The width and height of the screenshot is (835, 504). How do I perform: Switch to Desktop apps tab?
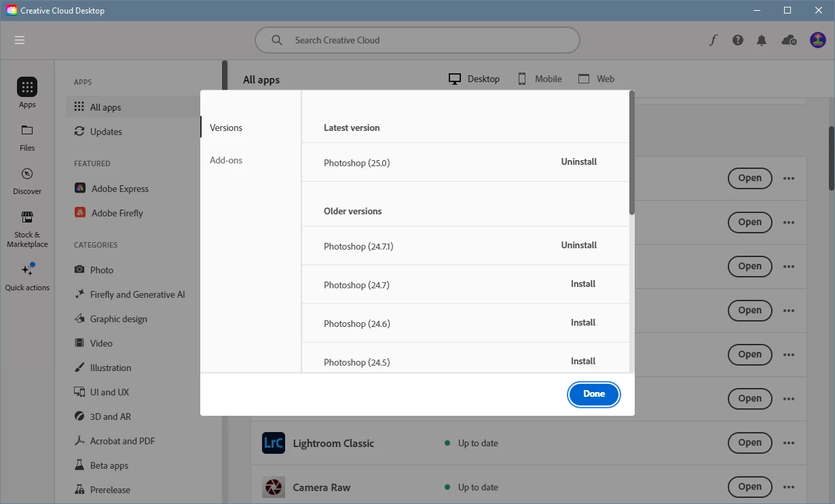[474, 79]
